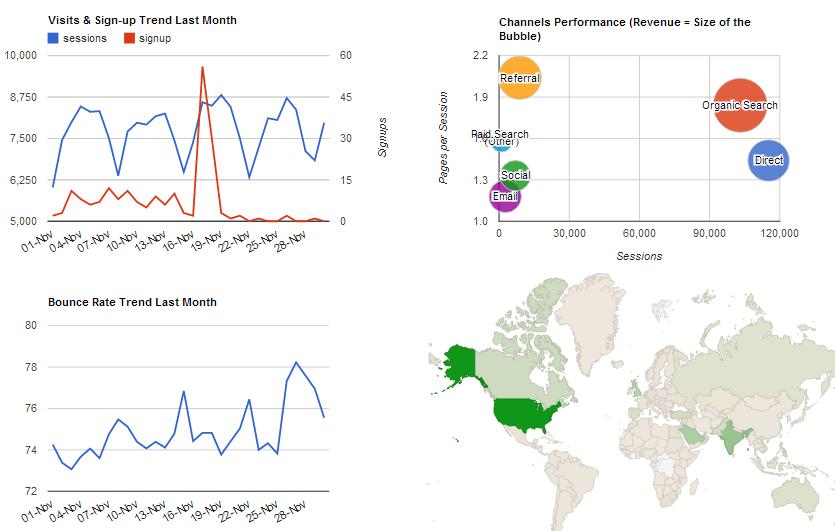Click the Paid Search bubble label
The width and height of the screenshot is (835, 531).
coord(500,134)
